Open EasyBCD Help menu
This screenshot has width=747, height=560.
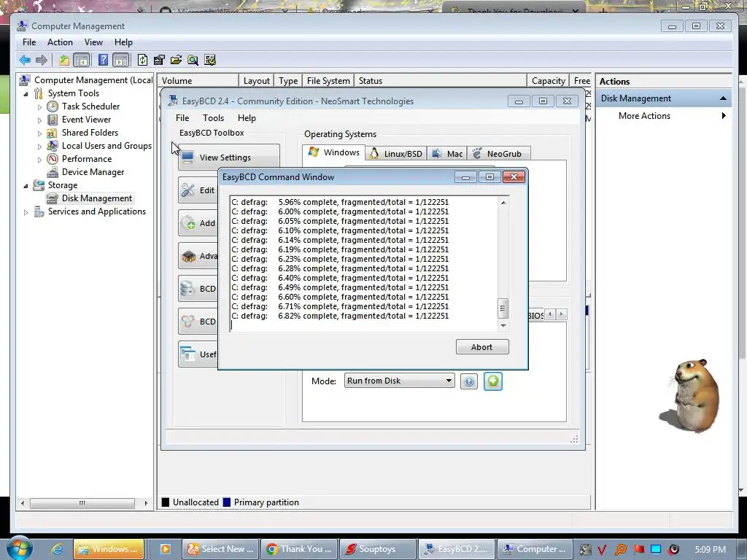(247, 118)
